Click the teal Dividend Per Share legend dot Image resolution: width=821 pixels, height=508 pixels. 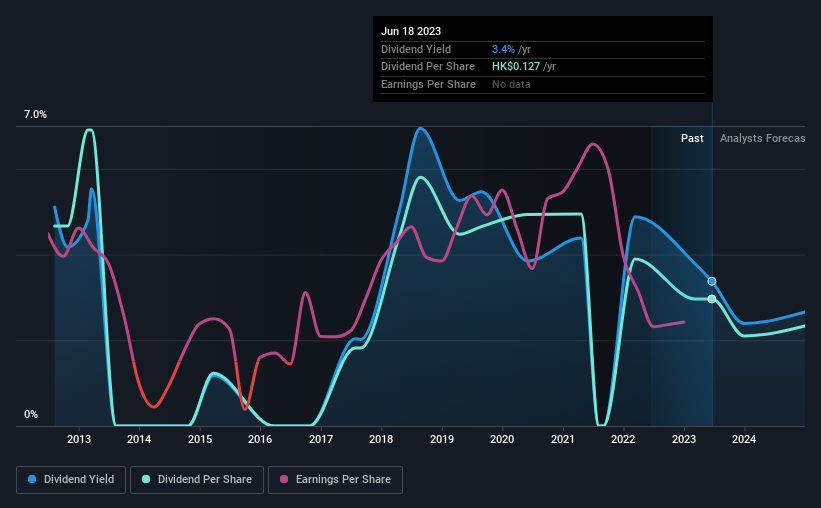click(146, 479)
